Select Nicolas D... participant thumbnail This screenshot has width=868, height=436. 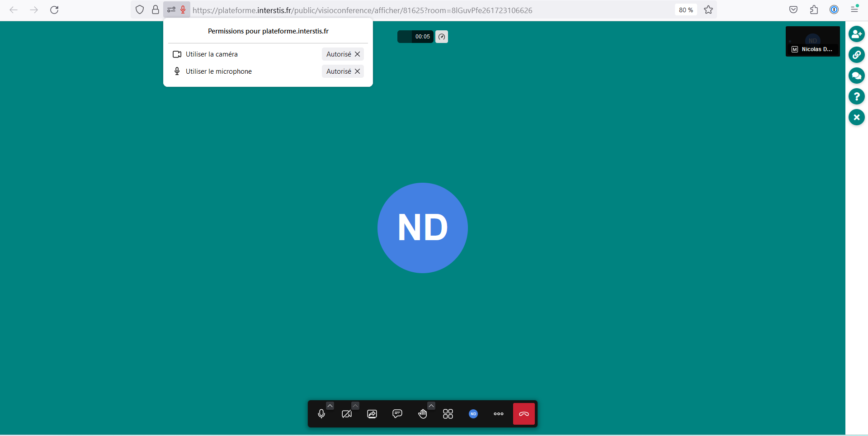[812, 41]
